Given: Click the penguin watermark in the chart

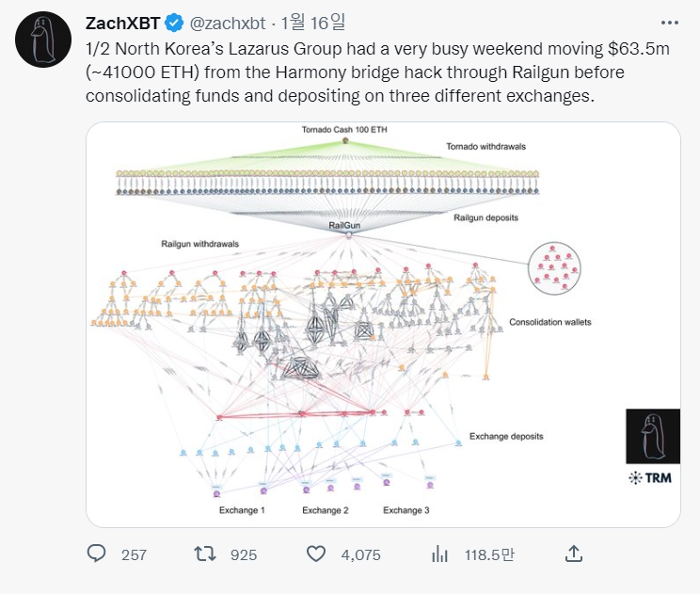Looking at the screenshot, I should click(653, 437).
